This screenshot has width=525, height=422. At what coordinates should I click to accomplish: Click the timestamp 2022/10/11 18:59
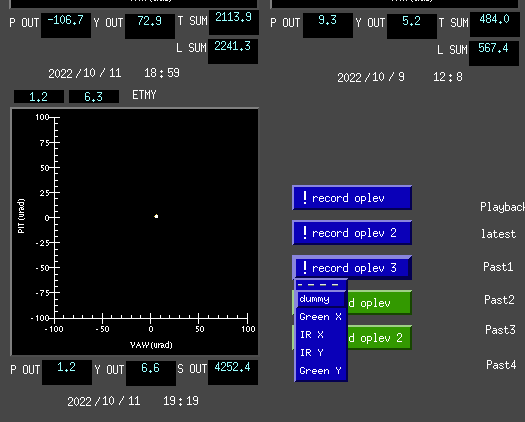tap(114, 73)
